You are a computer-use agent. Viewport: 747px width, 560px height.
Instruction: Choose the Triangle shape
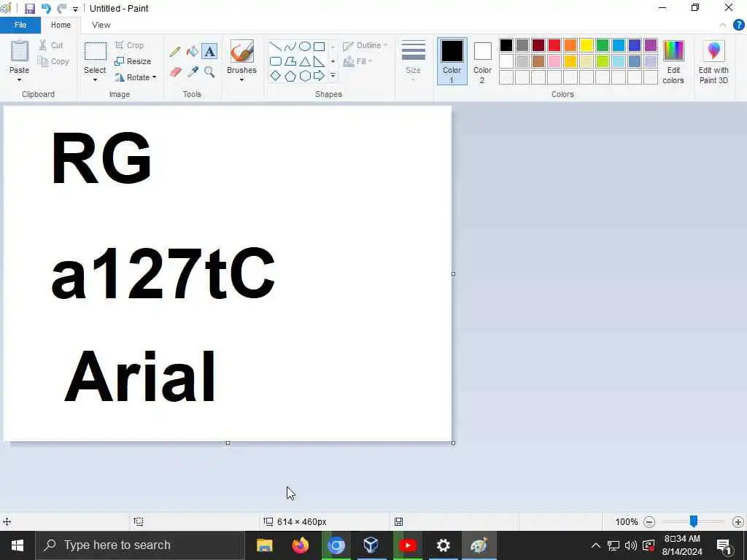[x=305, y=61]
